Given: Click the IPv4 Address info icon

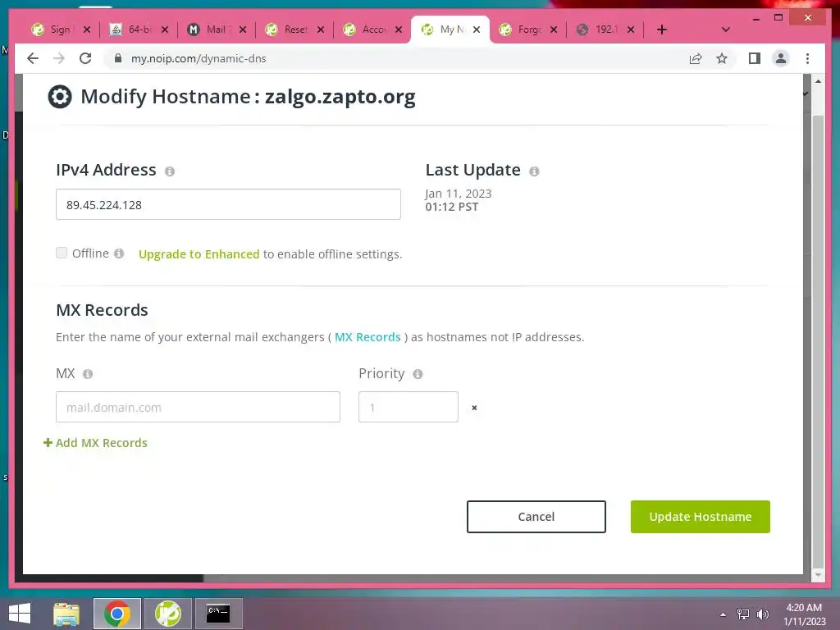Looking at the screenshot, I should pos(170,171).
